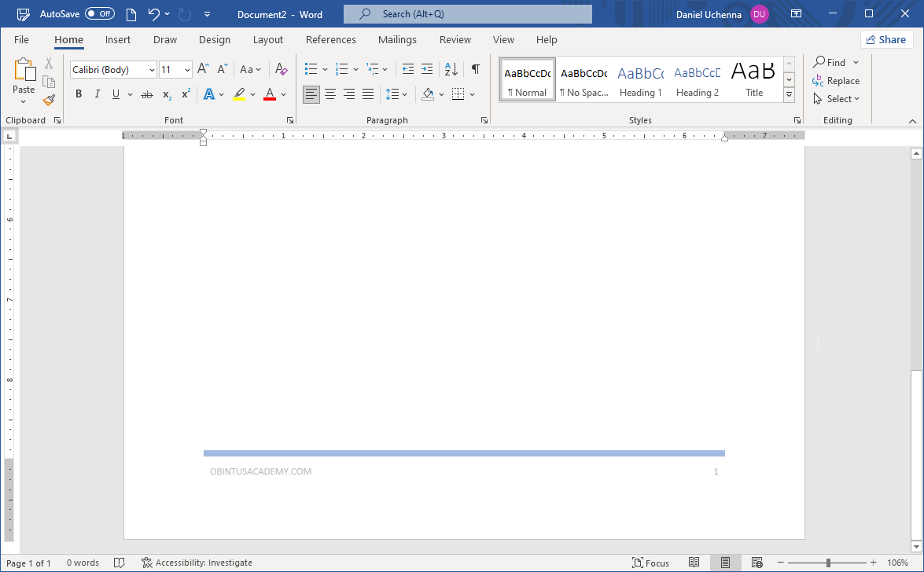The image size is (924, 572).
Task: Enable justified alignment
Action: pyautogui.click(x=367, y=93)
